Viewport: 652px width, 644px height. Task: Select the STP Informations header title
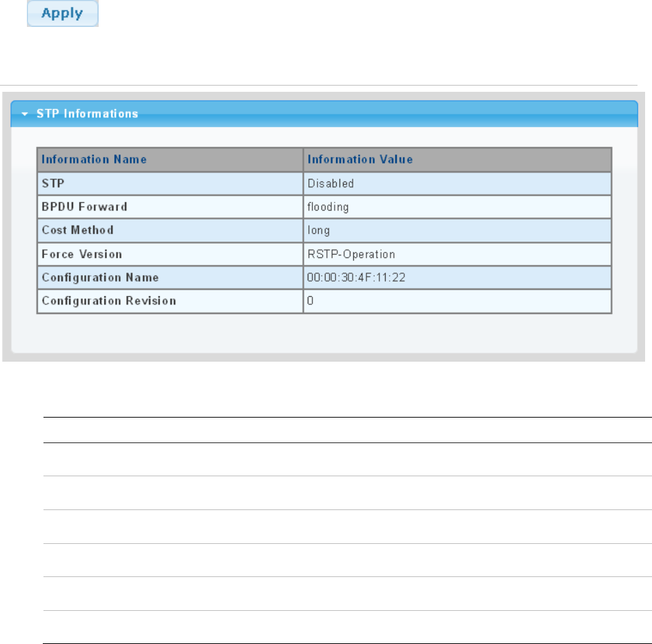(88, 114)
